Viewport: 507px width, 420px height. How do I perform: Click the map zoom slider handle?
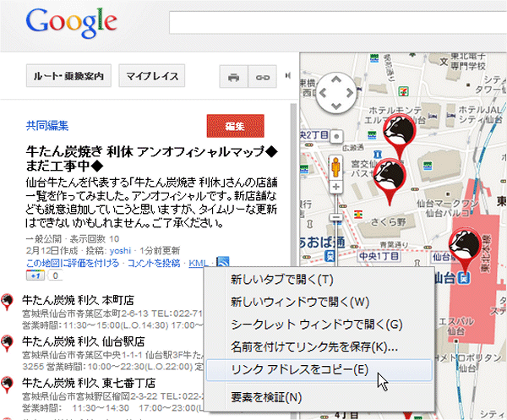[x=336, y=217]
